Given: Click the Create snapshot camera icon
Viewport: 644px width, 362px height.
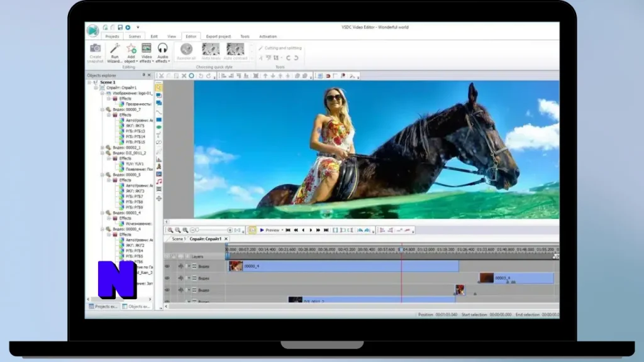Looking at the screenshot, I should pyautogui.click(x=96, y=49).
